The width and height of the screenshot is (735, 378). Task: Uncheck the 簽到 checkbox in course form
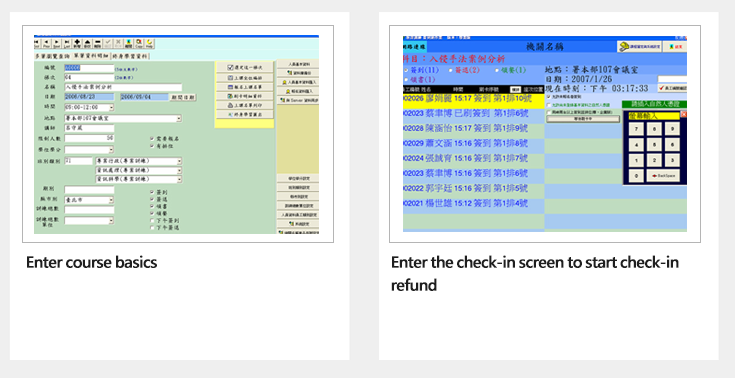tap(152, 192)
